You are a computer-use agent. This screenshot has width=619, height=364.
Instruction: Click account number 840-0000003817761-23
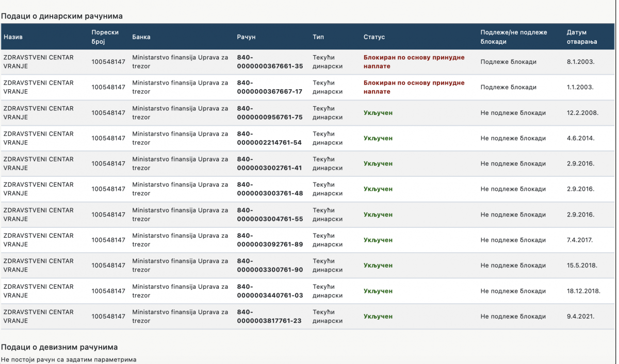269,316
